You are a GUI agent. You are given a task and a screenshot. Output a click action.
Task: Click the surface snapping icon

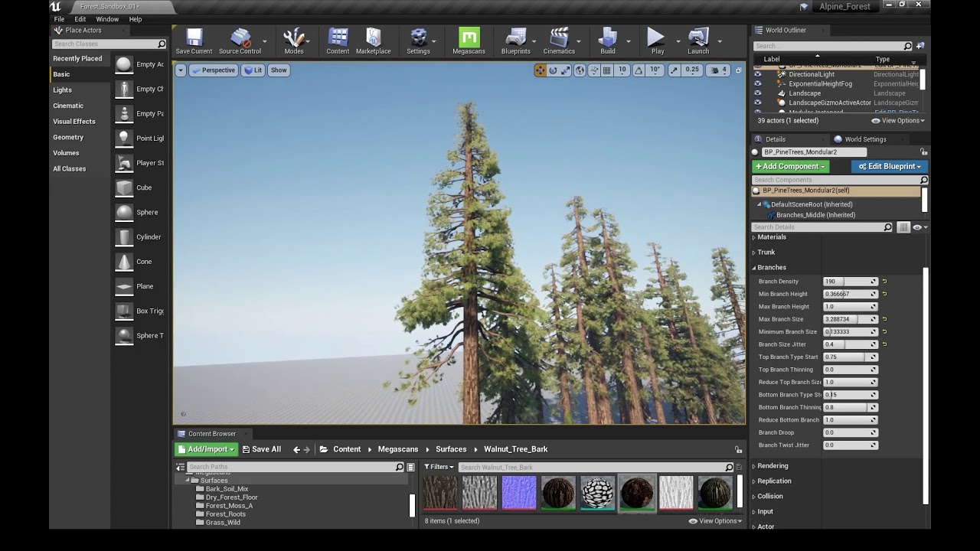tap(593, 70)
